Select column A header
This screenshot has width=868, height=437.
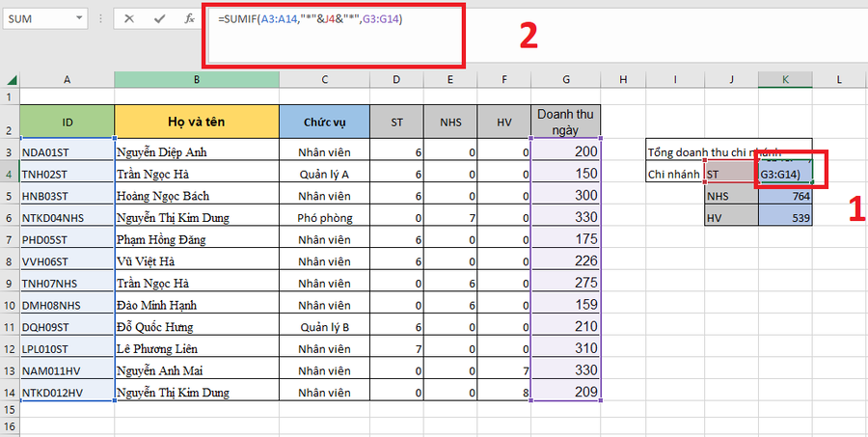point(67,80)
